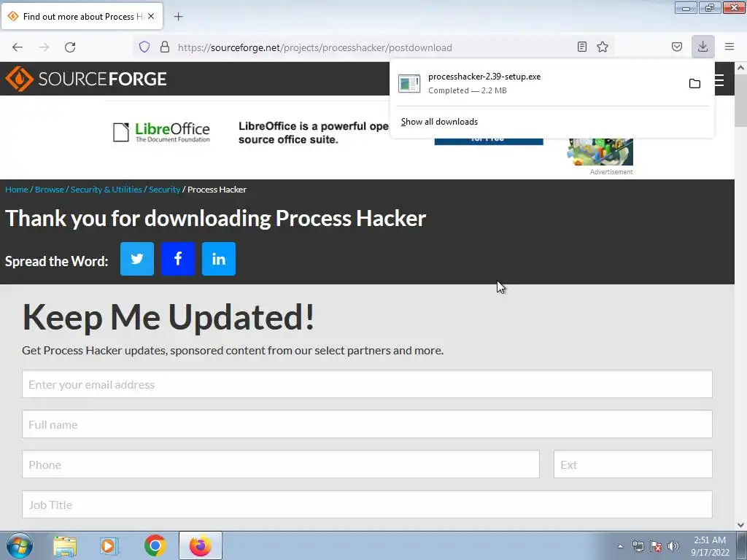Click the taskbar clock showing 2:51 AM
The image size is (747, 560).
point(710,546)
